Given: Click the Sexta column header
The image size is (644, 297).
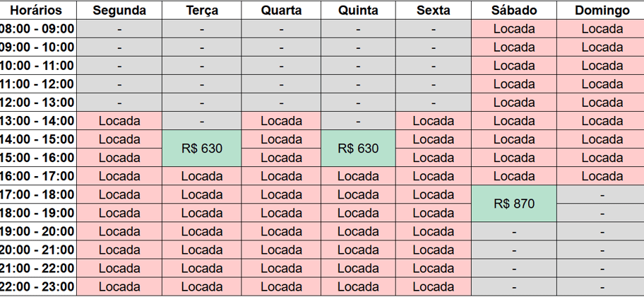Looking at the screenshot, I should [x=434, y=11].
